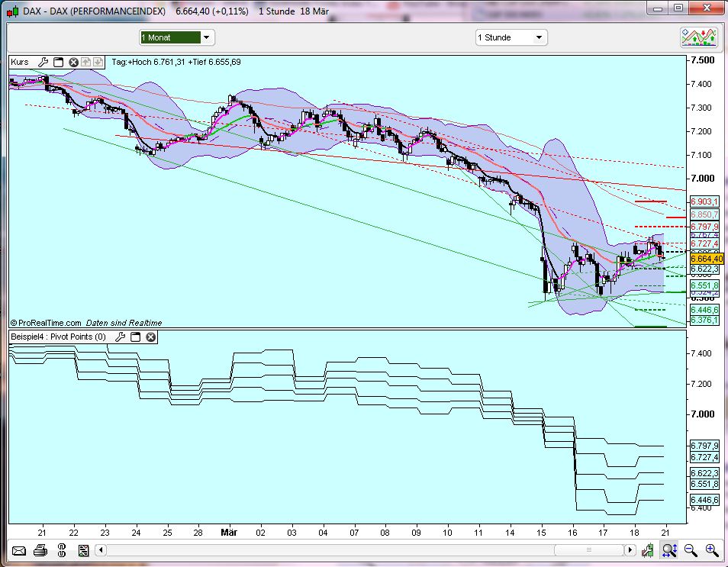Click the 6.797,9 label in the Kurs panel
This screenshot has width=728, height=567.
[704, 227]
